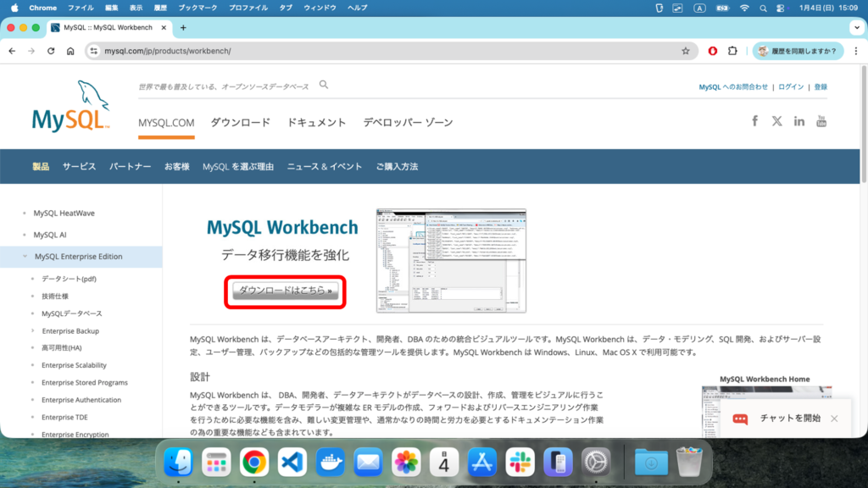
Task: Click the MySQL Workbench screenshot thumbnail
Action: pyautogui.click(x=451, y=261)
